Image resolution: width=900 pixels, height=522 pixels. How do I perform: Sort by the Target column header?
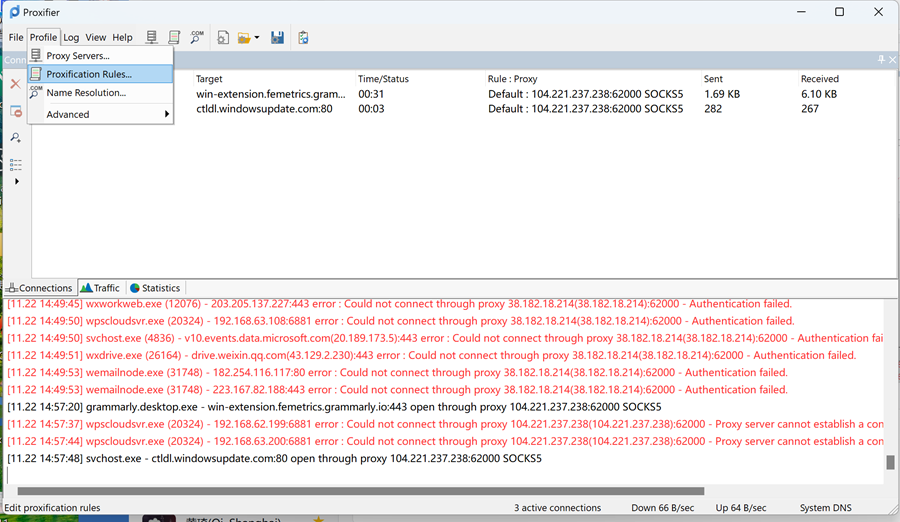coord(209,79)
